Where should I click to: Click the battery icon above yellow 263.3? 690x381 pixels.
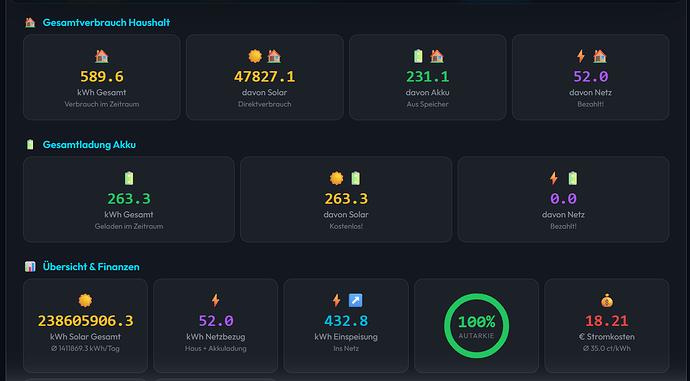[356, 178]
